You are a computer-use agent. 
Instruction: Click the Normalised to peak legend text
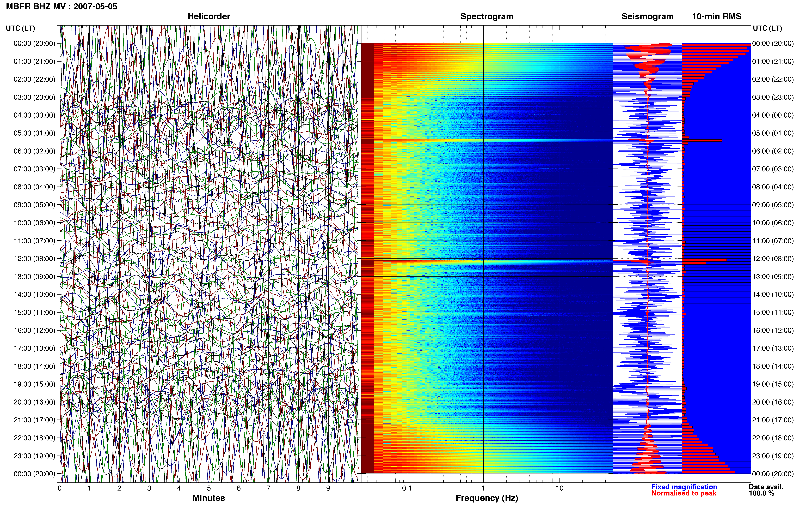(684, 493)
